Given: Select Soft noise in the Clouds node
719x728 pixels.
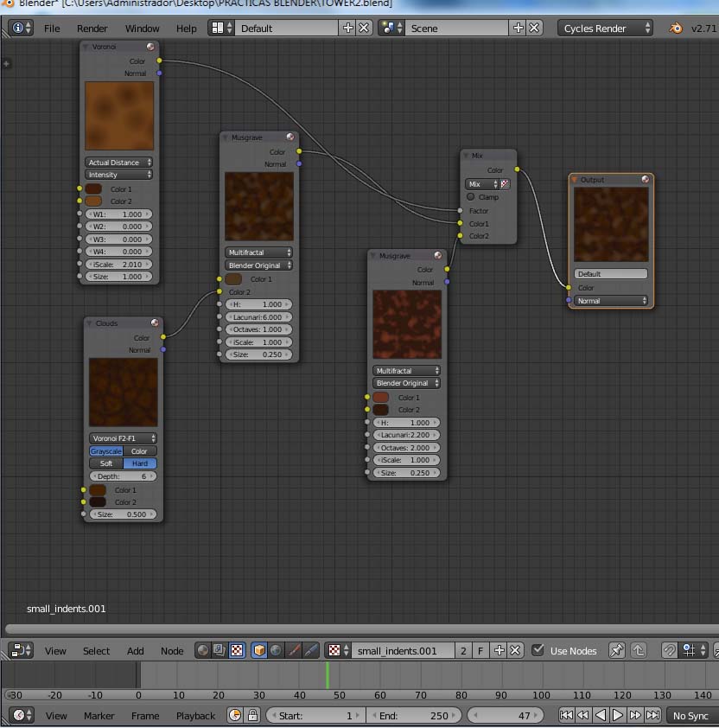Looking at the screenshot, I should (x=106, y=463).
